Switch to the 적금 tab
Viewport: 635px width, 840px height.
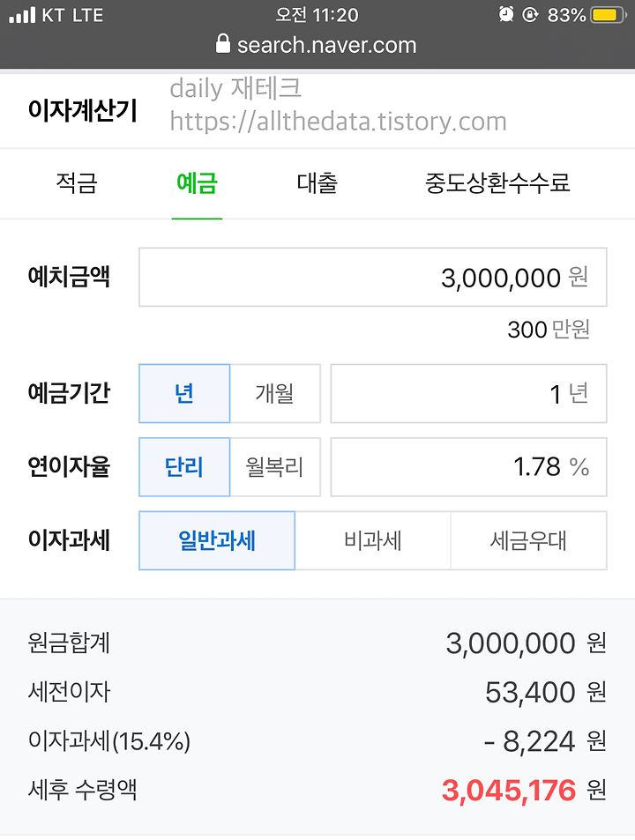(77, 183)
